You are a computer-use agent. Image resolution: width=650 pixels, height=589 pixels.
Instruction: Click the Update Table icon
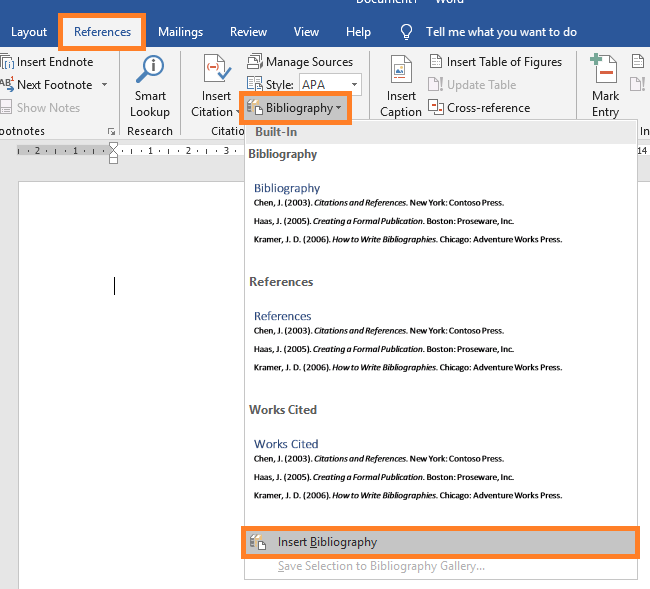click(x=436, y=85)
